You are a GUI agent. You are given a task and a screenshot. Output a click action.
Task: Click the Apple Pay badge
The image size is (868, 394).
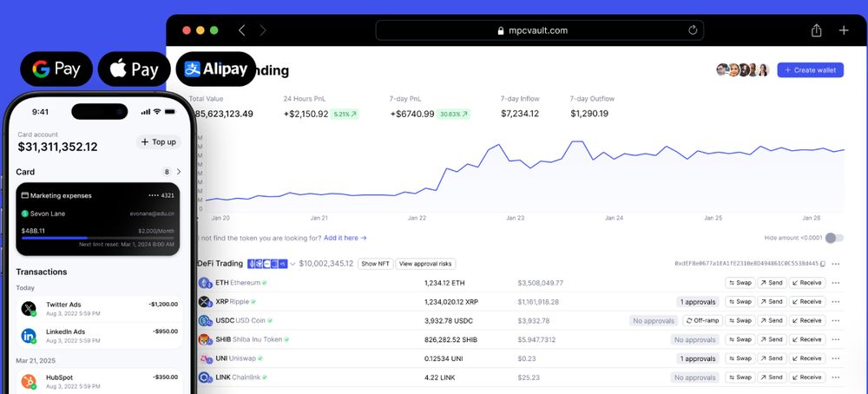[x=134, y=69]
